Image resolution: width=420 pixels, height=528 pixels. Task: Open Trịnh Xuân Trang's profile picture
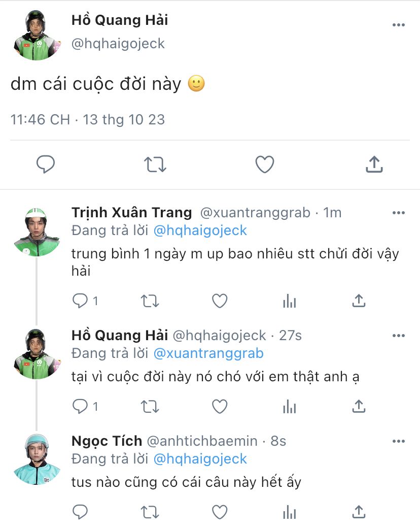coord(37,231)
